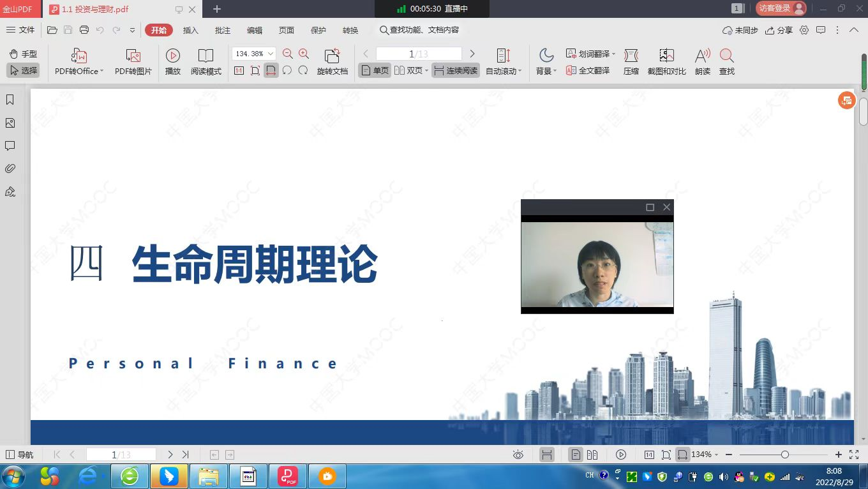Viewport: 868px width, 489px height.
Task: Expand the 自动滚动 dropdown
Action: 520,71
